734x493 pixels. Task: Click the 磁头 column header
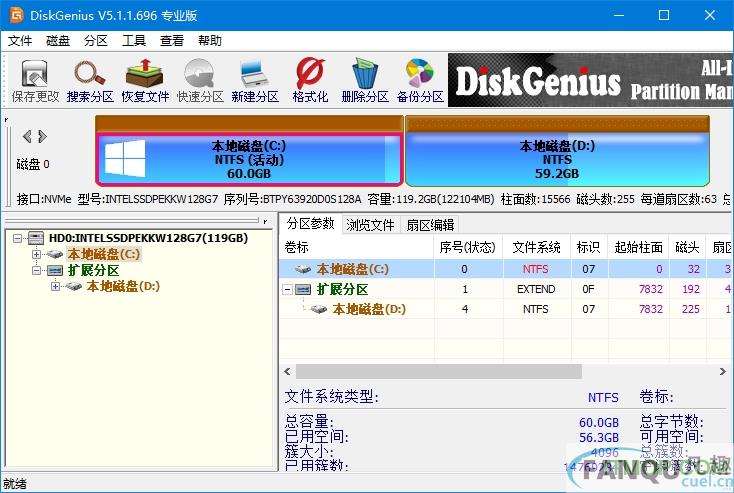click(x=687, y=247)
